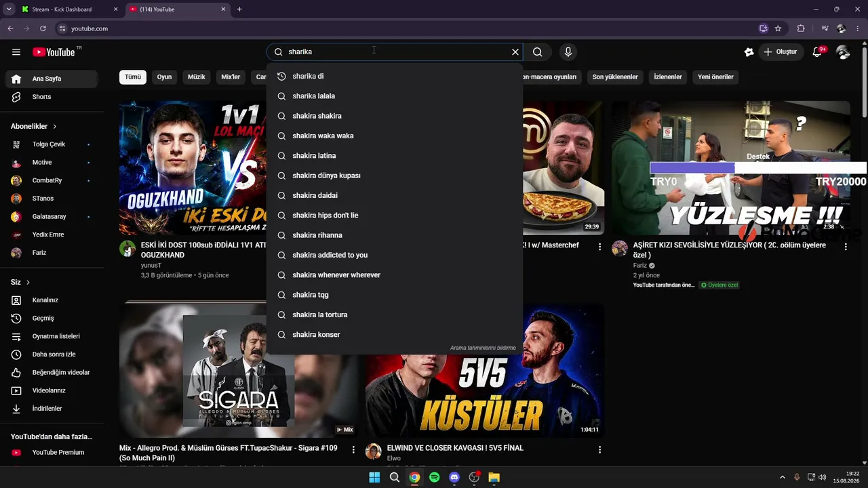Open options for ELWIND VE CLOSER video
This screenshot has width=868, height=488.
599,449
